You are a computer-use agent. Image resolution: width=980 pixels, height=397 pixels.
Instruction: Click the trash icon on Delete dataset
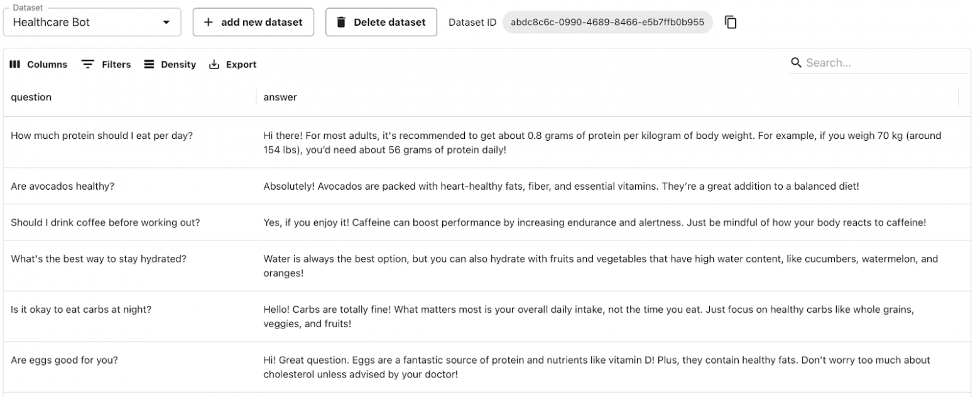click(x=341, y=22)
